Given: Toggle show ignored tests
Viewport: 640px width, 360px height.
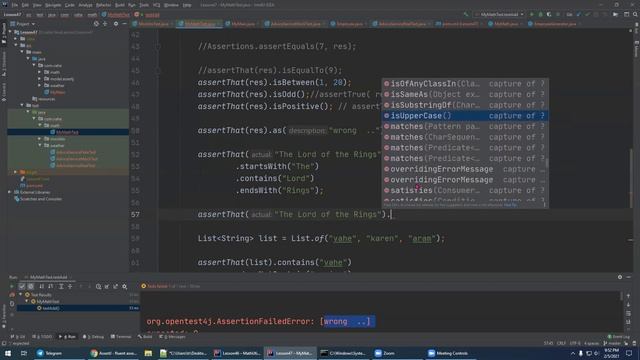Looking at the screenshot, I should tap(31, 287).
